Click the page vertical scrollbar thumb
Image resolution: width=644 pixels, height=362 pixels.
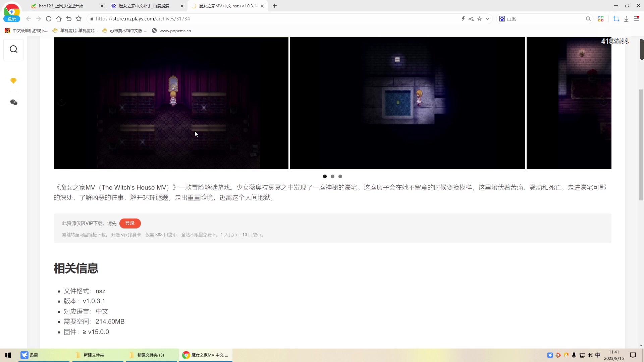click(641, 144)
